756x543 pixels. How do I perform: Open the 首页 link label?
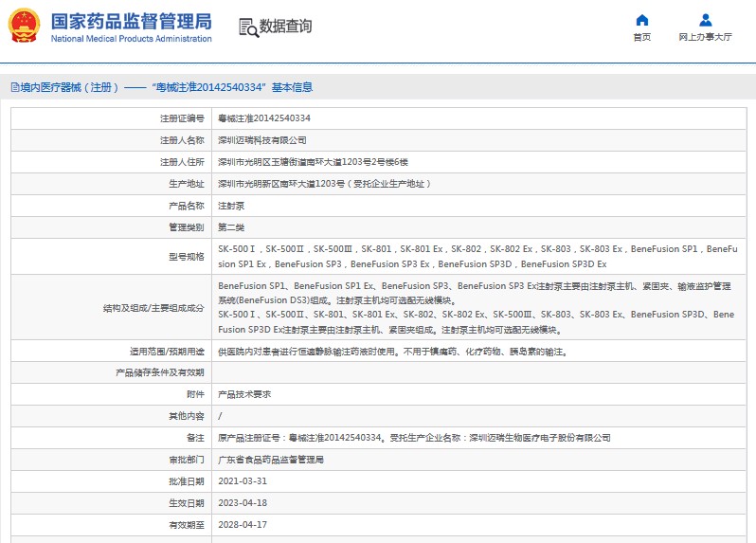pos(642,38)
